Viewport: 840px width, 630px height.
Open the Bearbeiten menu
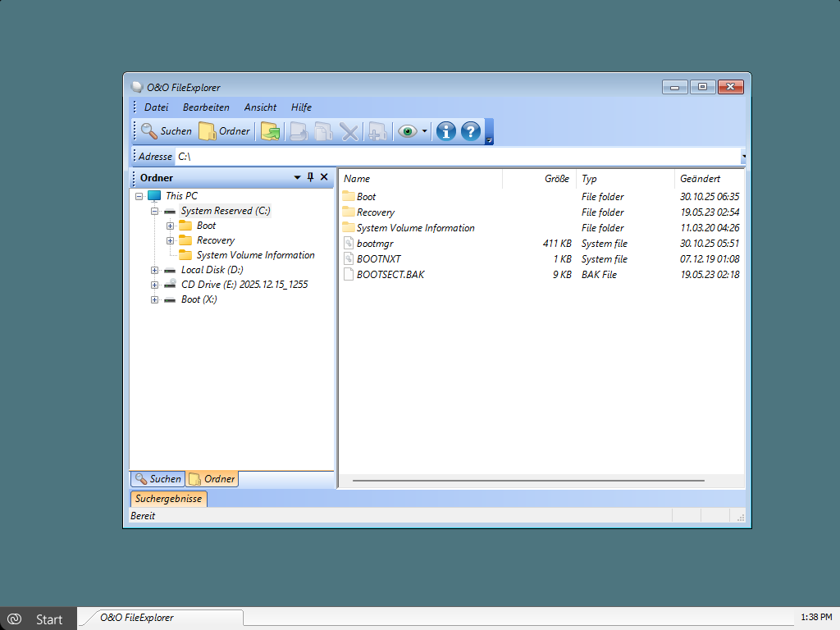tap(206, 107)
